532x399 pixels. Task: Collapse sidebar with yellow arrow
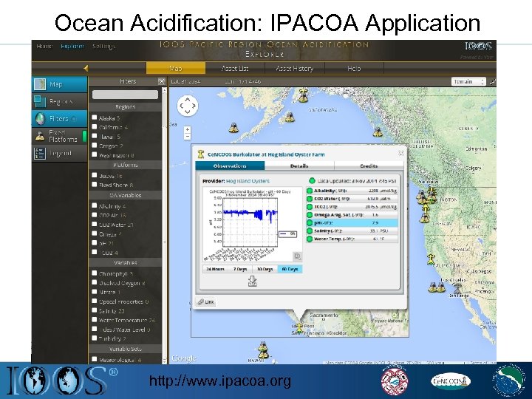pos(86,68)
